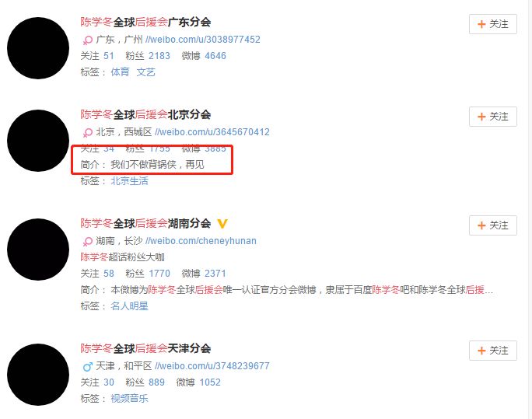
Task: Select the 体育 tag
Action: [120, 72]
